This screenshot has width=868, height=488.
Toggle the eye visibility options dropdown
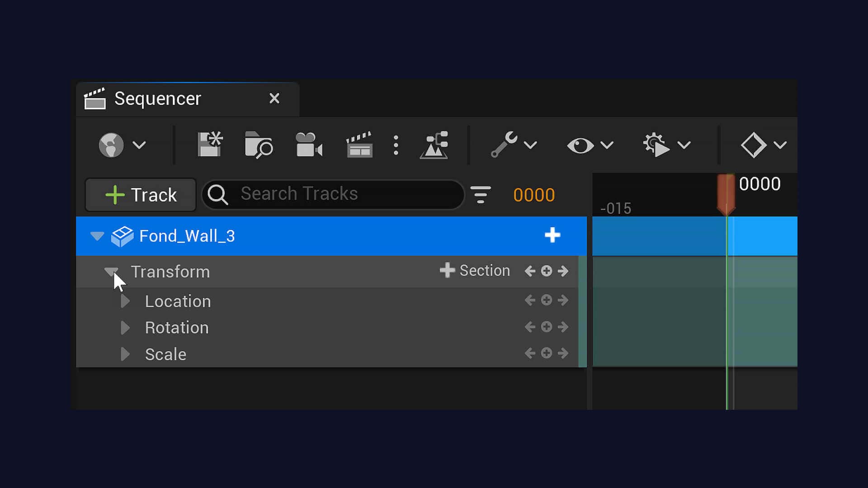coord(606,145)
